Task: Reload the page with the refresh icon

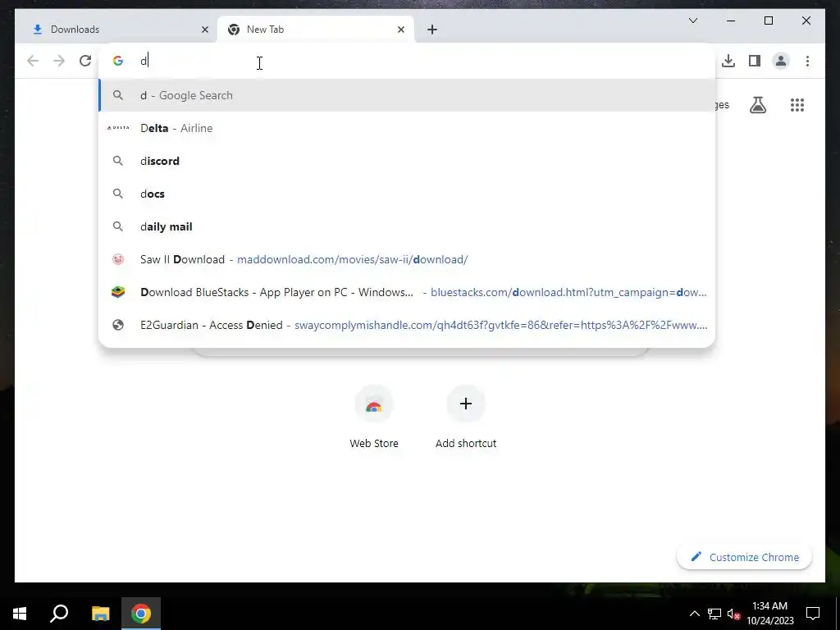Action: (x=85, y=61)
